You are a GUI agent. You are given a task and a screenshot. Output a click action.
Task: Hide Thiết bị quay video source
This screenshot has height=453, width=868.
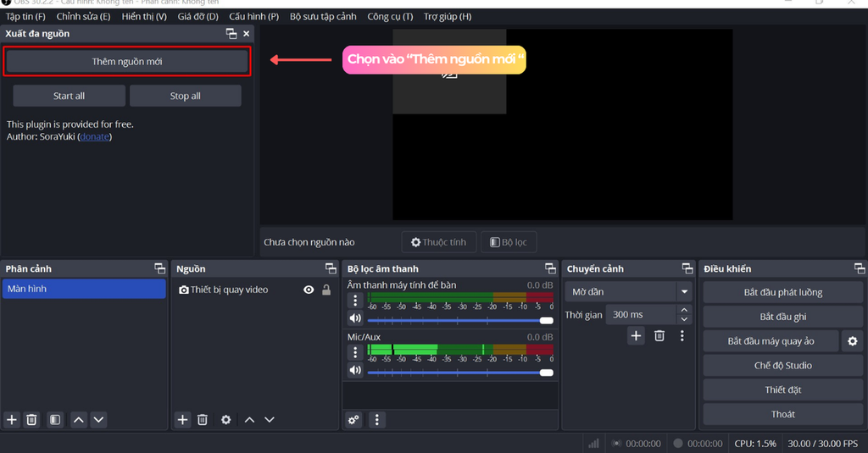click(x=309, y=290)
